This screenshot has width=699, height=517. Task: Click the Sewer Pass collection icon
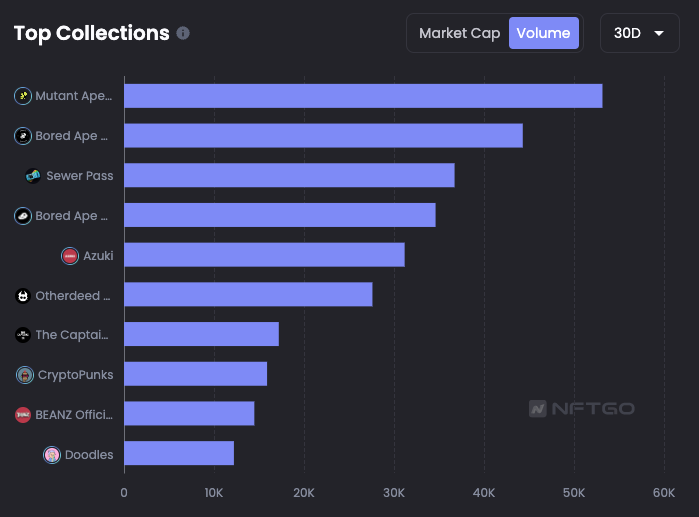(x=34, y=176)
